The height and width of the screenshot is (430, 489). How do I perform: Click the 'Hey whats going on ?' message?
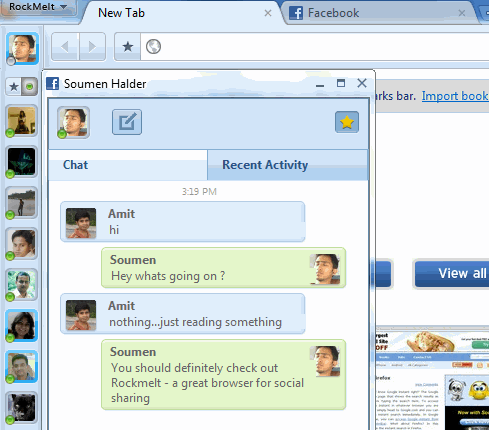click(x=168, y=276)
